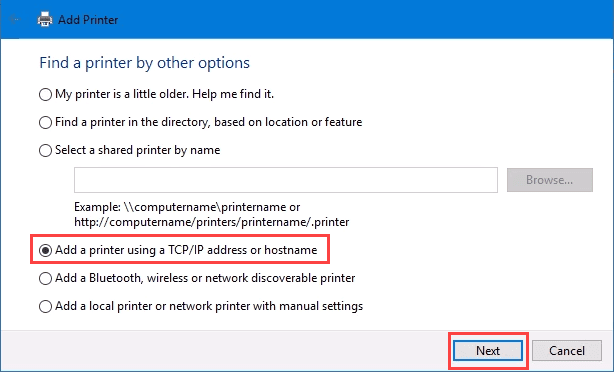Focus the shared printer name text box

pos(286,180)
